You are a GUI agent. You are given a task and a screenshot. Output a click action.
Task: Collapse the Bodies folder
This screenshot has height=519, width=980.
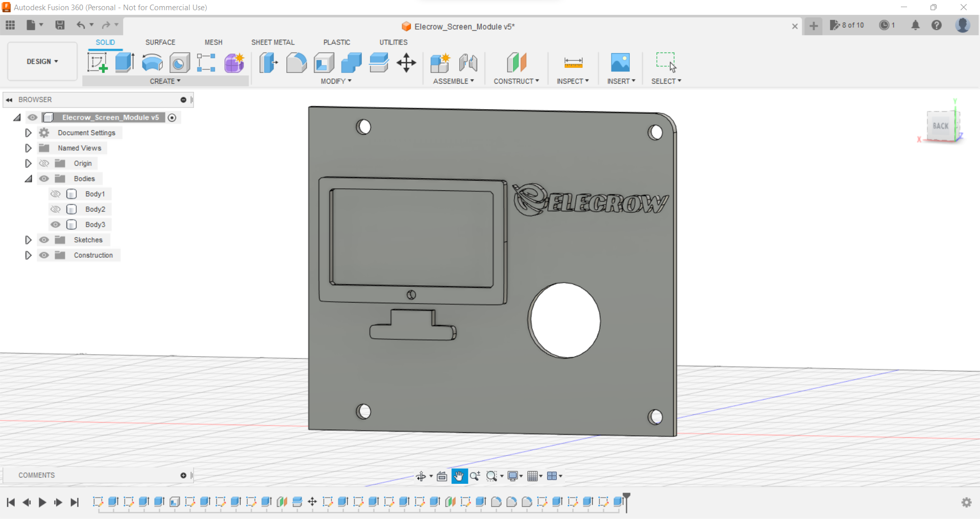click(28, 179)
